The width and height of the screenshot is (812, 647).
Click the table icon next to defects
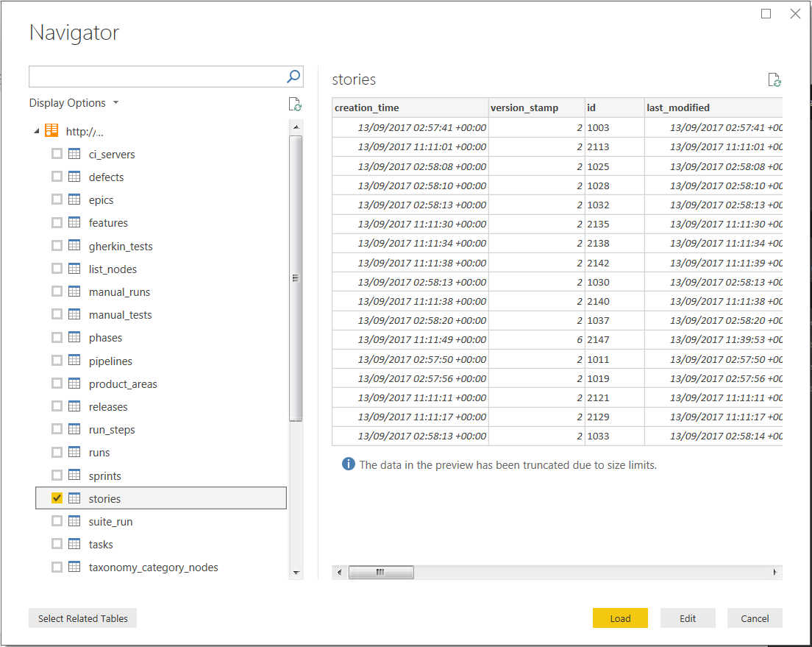click(x=74, y=177)
